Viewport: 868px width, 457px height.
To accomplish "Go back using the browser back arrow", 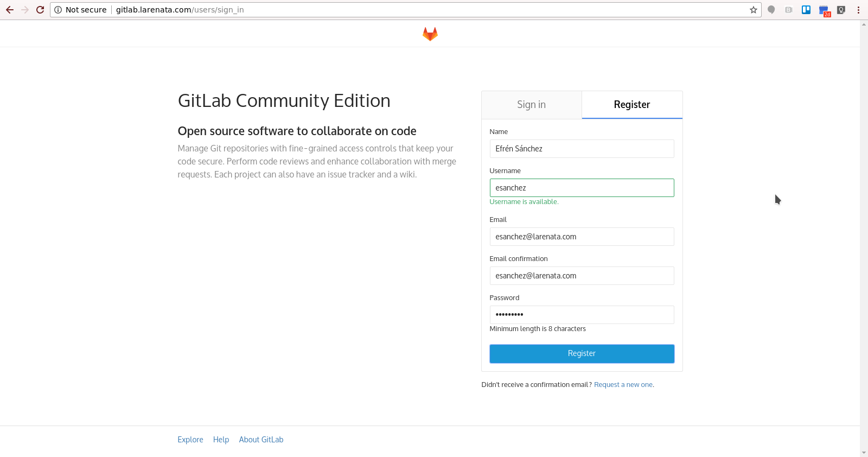I will (10, 10).
